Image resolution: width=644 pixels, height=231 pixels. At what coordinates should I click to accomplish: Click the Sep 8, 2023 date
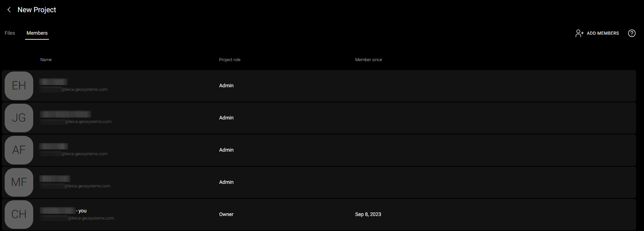click(368, 214)
